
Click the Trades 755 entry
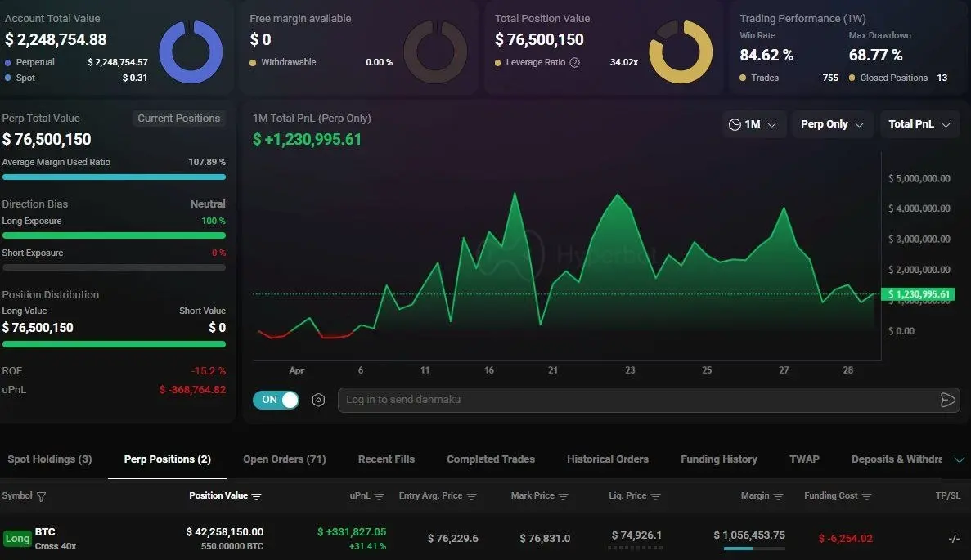pyautogui.click(x=789, y=78)
